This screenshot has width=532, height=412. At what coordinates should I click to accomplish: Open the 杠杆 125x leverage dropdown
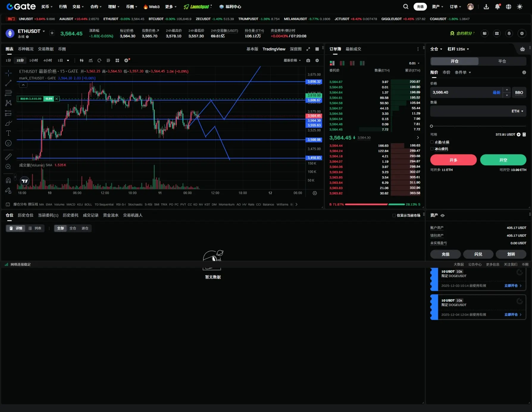458,49
